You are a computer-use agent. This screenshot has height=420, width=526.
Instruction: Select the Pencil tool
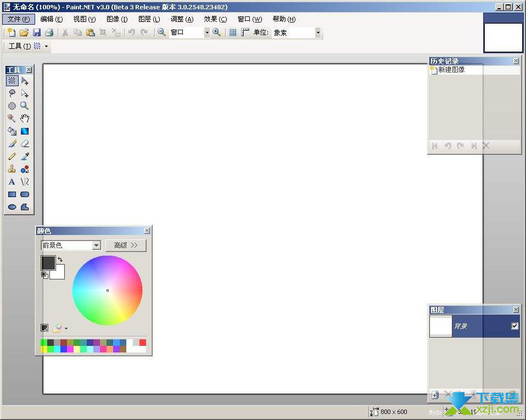click(x=12, y=156)
